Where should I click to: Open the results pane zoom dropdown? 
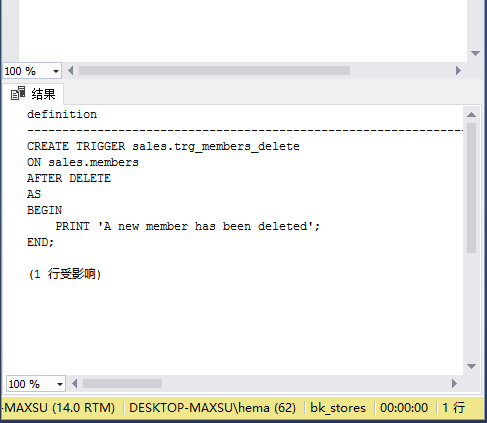[x=60, y=384]
